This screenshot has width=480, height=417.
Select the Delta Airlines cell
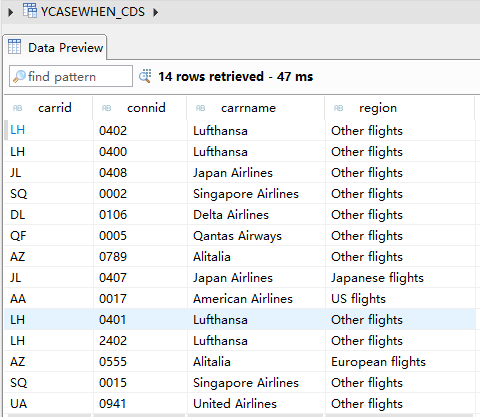point(256,215)
